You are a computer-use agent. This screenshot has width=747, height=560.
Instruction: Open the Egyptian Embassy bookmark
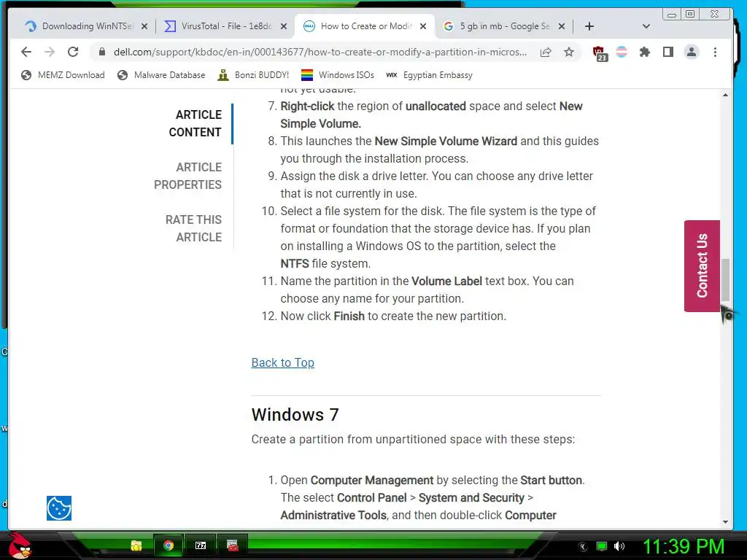pos(429,75)
